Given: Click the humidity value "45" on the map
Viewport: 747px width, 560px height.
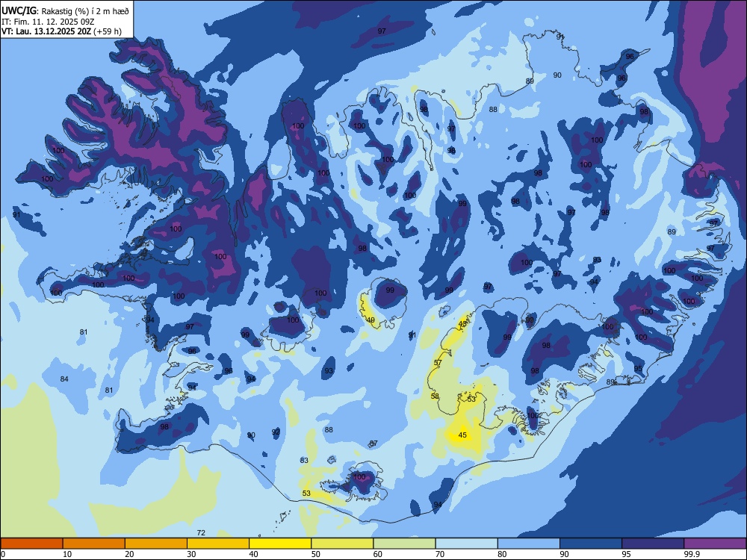Looking at the screenshot, I should coord(462,435).
